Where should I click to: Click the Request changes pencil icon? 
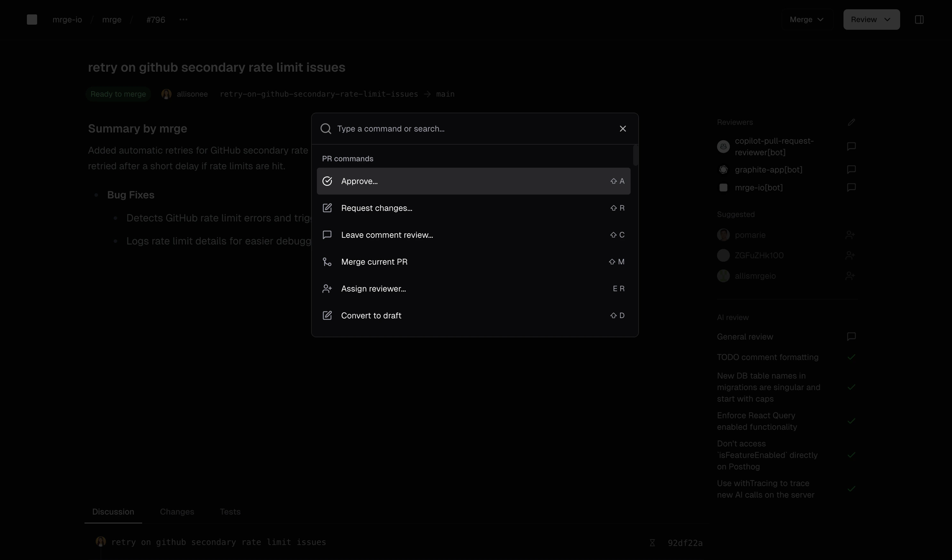pyautogui.click(x=327, y=208)
